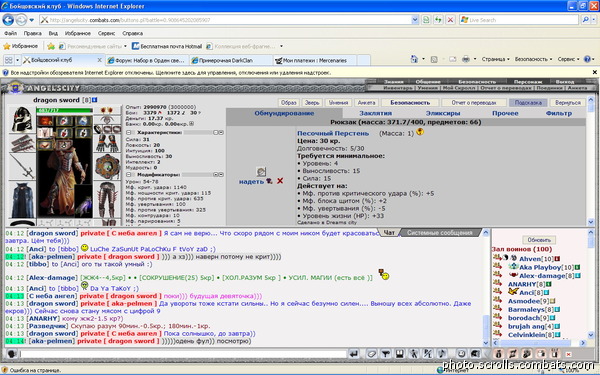The image size is (600, 375).
Task: Click the equipped amulet necklace slot
Action: (107, 120)
